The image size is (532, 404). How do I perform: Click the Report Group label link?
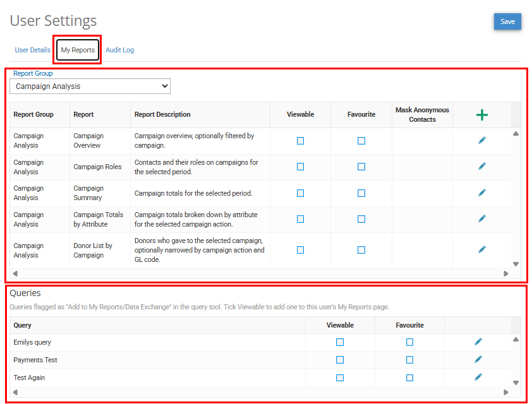33,74
